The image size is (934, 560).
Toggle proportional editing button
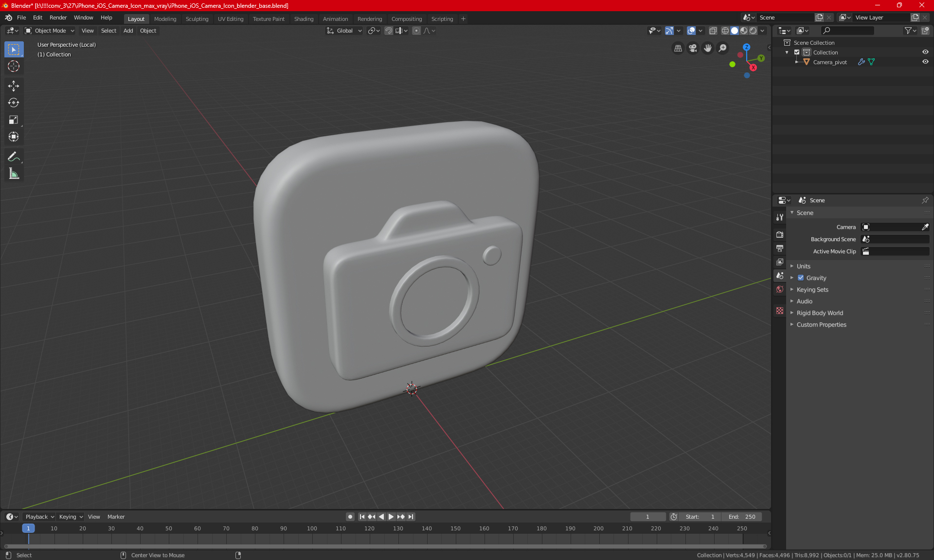416,31
